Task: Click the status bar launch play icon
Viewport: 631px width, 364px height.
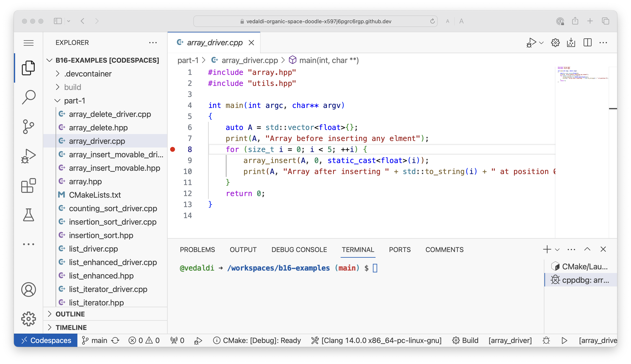Action: click(564, 341)
